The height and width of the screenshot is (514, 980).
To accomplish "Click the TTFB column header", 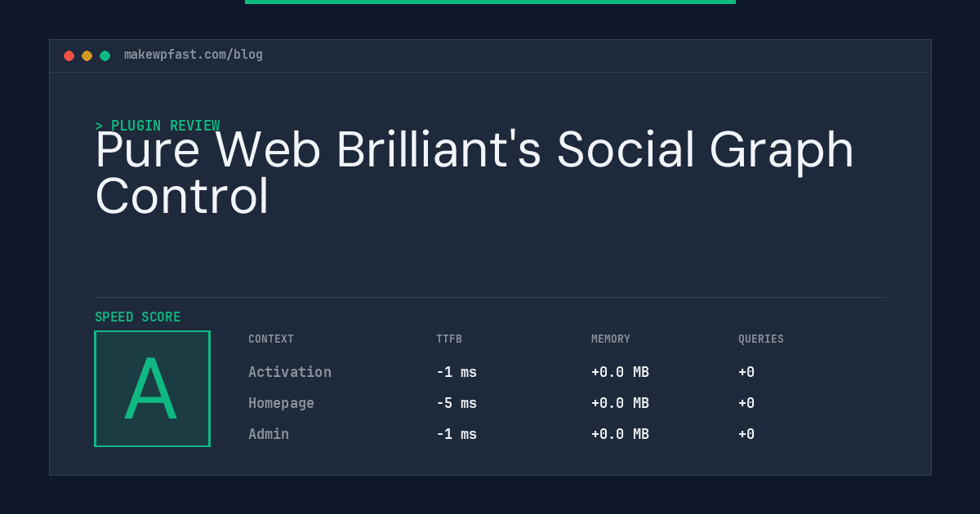I will click(449, 339).
